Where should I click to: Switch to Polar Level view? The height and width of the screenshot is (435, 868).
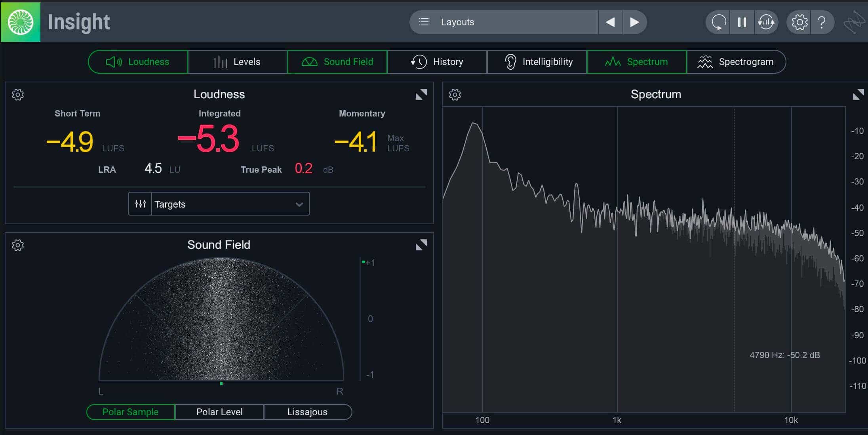219,412
